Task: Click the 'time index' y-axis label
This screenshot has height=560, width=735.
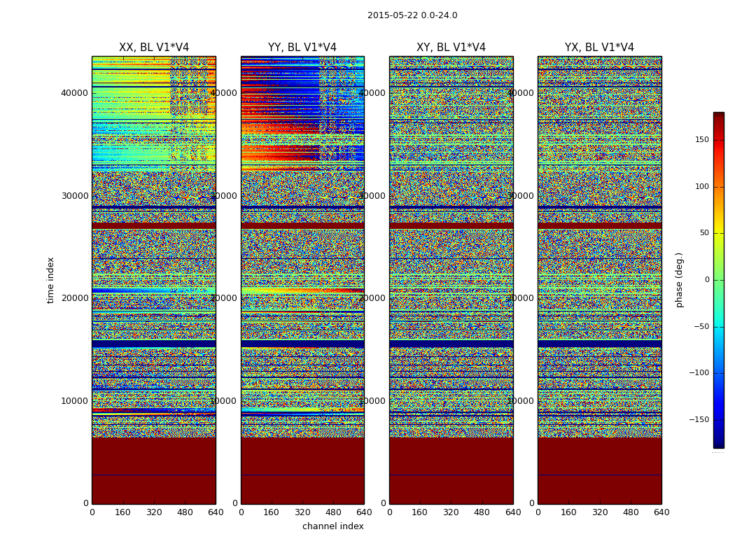Action: click(50, 280)
